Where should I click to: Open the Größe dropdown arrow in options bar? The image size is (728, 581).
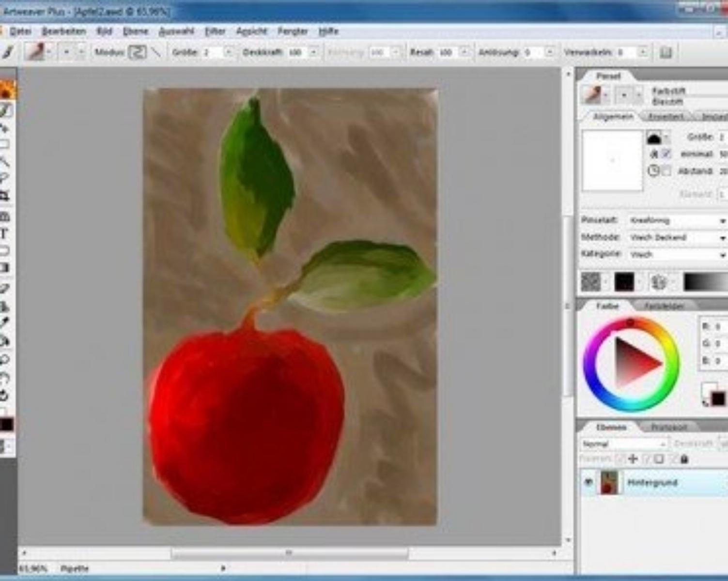pyautogui.click(x=229, y=52)
